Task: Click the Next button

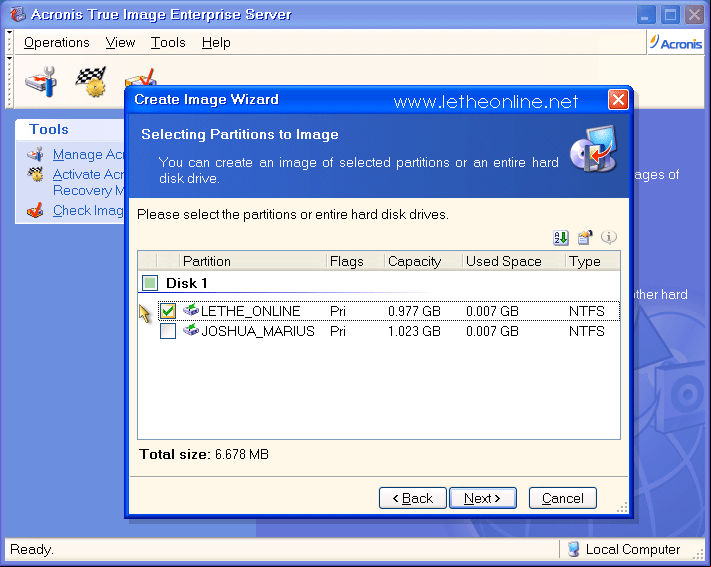Action: point(482,498)
